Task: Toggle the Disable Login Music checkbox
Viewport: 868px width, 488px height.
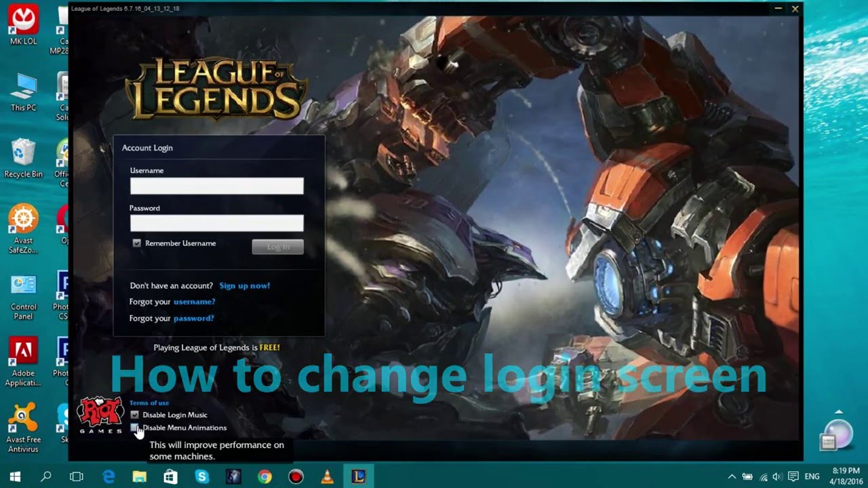Action: 134,415
